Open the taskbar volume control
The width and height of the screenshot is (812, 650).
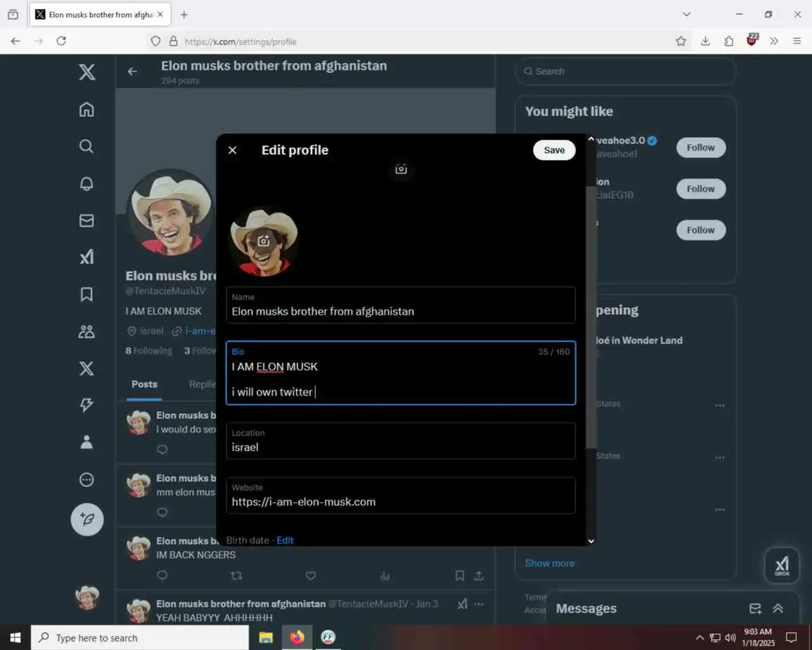tap(730, 637)
